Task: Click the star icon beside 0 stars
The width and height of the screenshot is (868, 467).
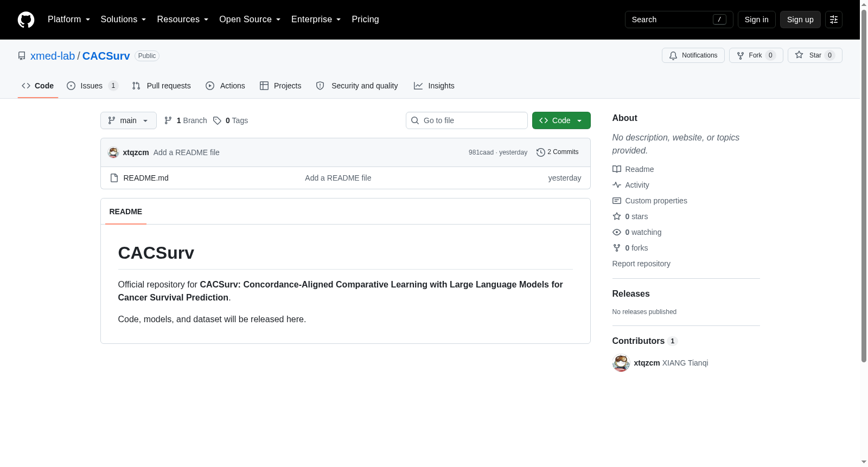Action: point(617,216)
